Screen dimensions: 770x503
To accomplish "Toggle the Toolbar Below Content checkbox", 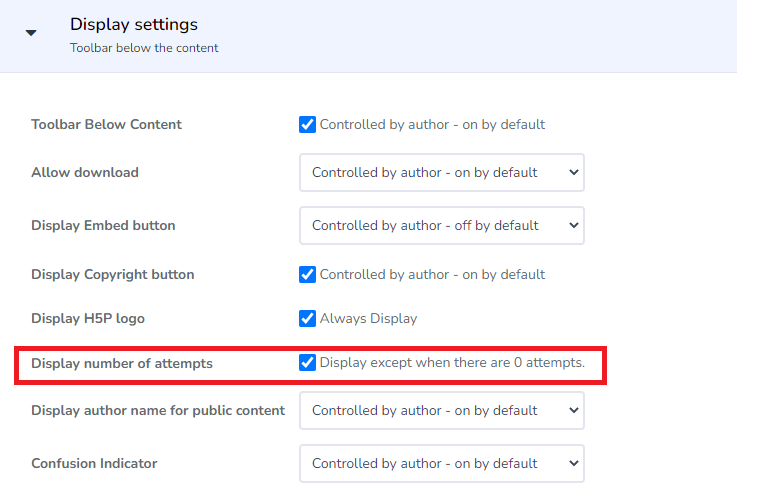I will pos(307,125).
